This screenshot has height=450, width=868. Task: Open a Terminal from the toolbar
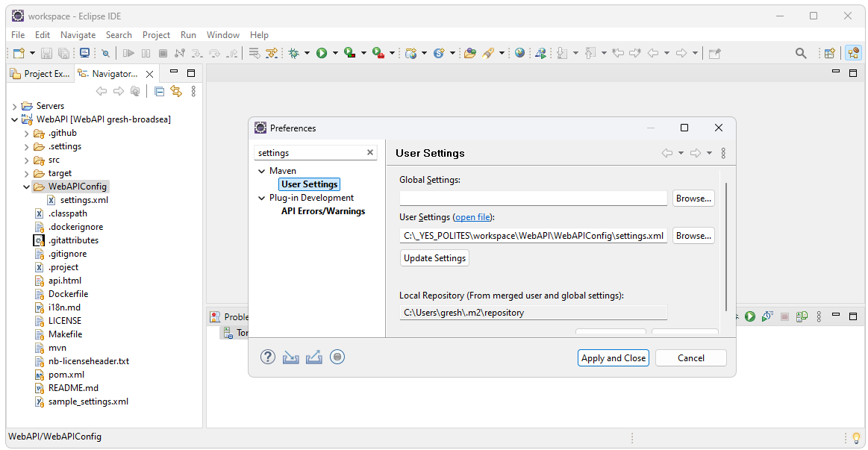pyautogui.click(x=84, y=53)
